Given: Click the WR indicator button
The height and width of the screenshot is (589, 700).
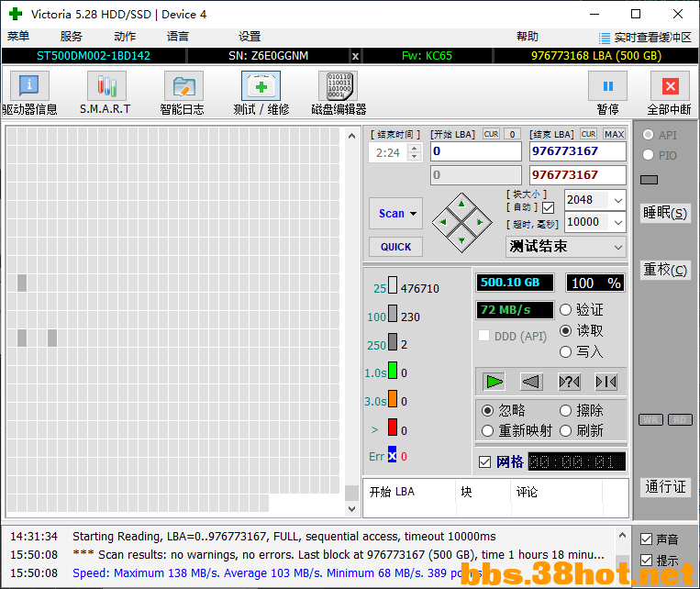Looking at the screenshot, I should (x=650, y=420).
